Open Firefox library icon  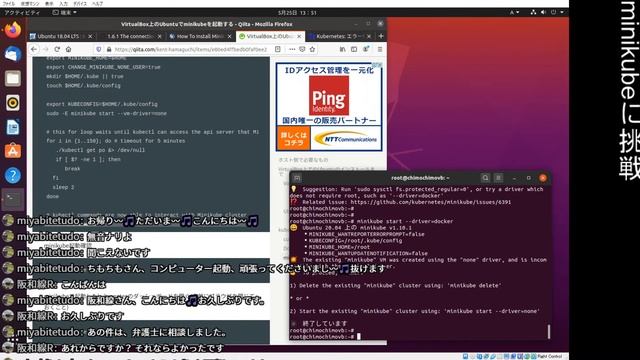[x=342, y=49]
